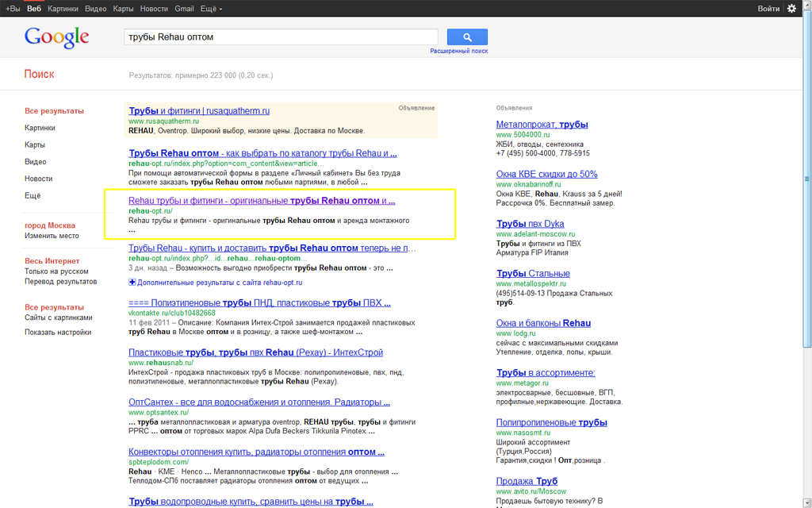The width and height of the screenshot is (812, 508).
Task: Choose Сайты с картинками filter
Action: click(59, 317)
